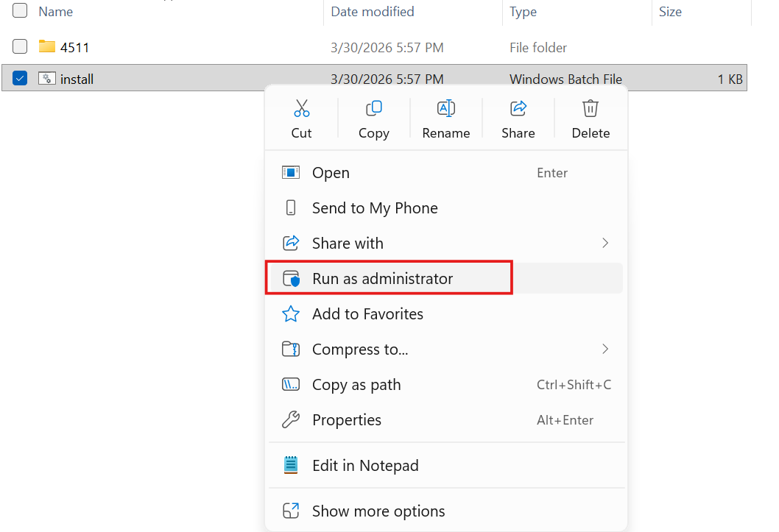Expand the Compress to submenu arrow

click(x=605, y=349)
